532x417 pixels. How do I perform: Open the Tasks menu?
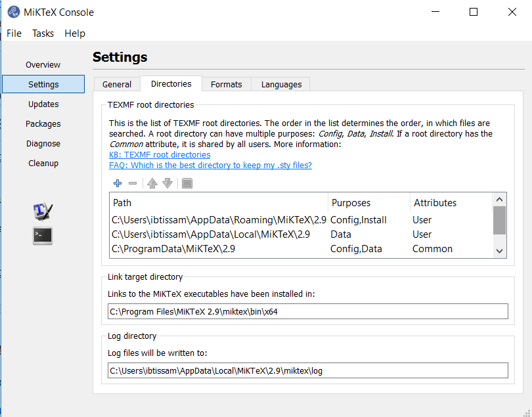coord(43,33)
